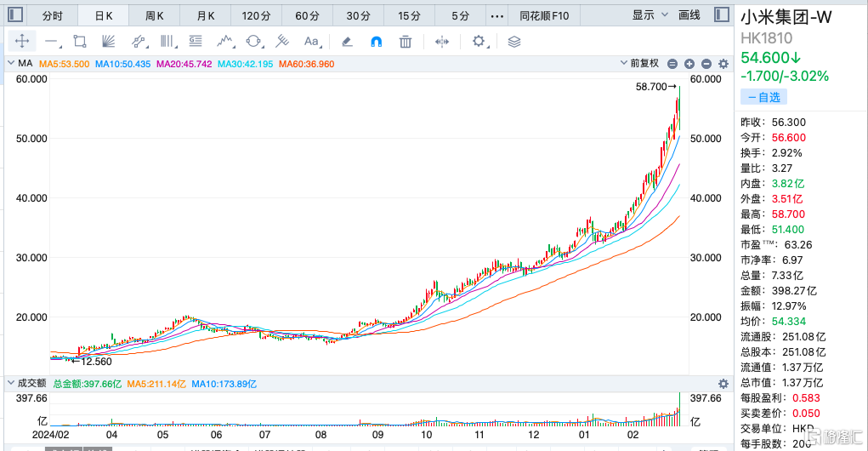Select the Aa text tool
The height and width of the screenshot is (451, 868).
point(312,42)
